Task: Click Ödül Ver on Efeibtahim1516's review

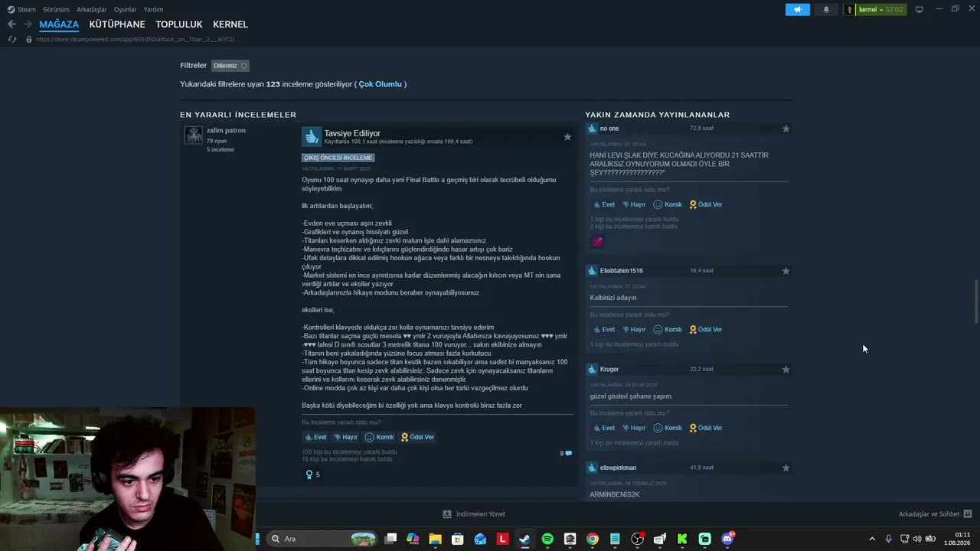Action: [706, 330]
